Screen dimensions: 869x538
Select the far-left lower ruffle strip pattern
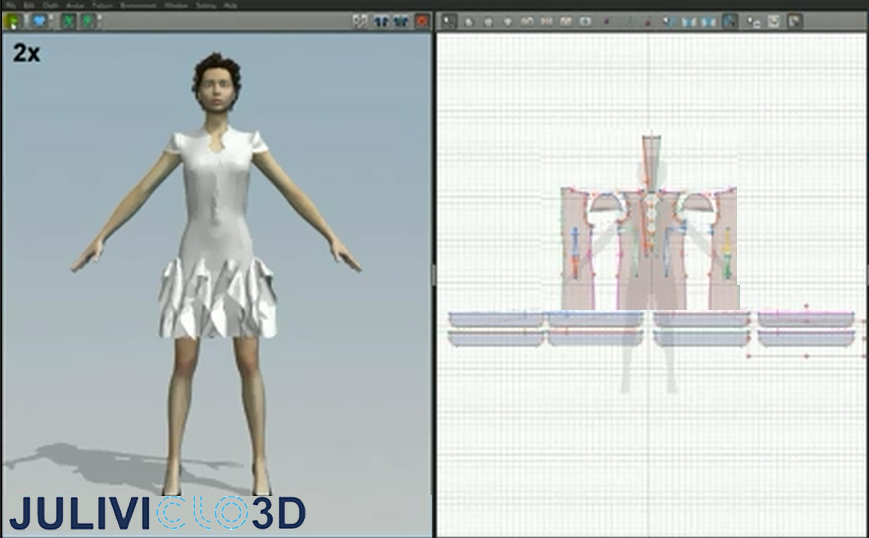[x=495, y=338]
